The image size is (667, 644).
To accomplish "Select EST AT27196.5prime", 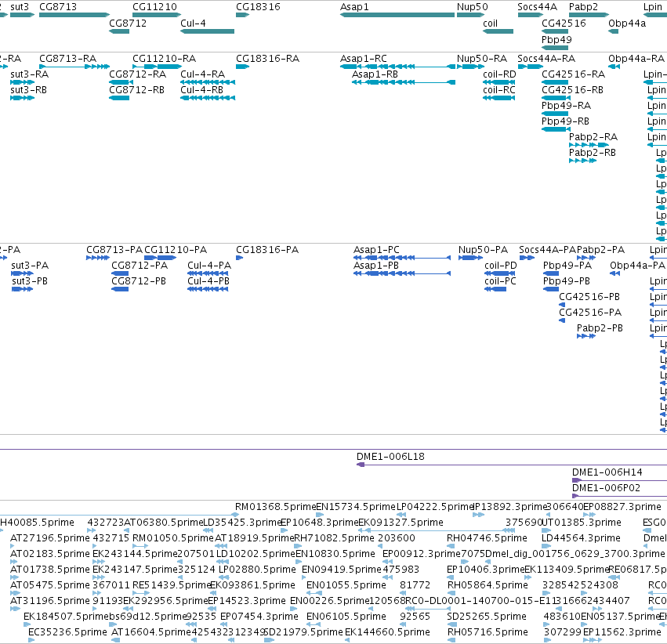I will (x=49, y=538).
